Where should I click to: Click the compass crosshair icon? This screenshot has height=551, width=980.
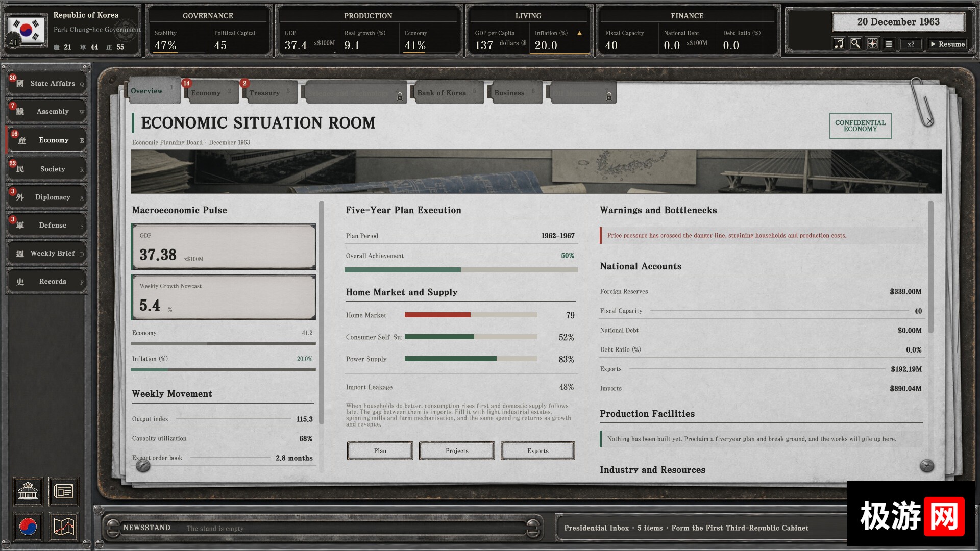click(x=872, y=44)
